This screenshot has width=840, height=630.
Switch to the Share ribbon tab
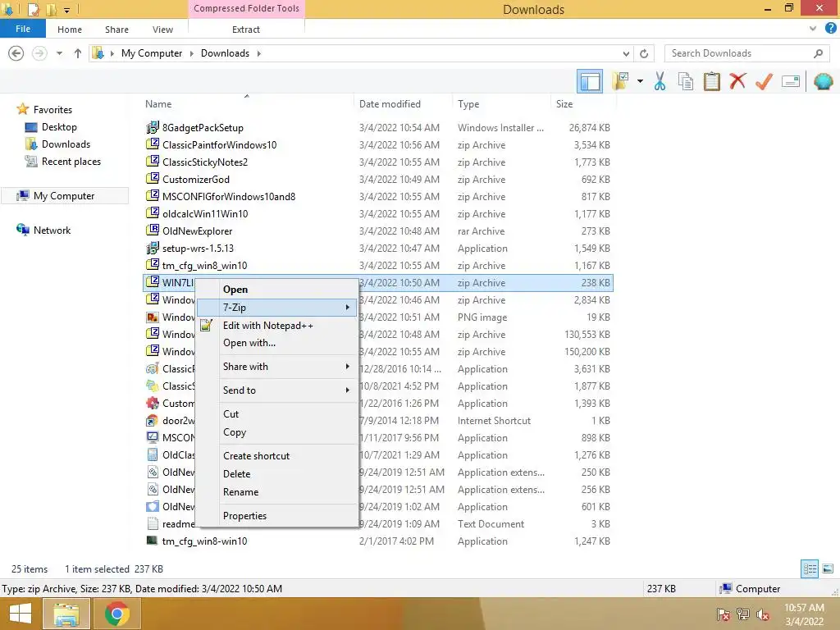116,30
